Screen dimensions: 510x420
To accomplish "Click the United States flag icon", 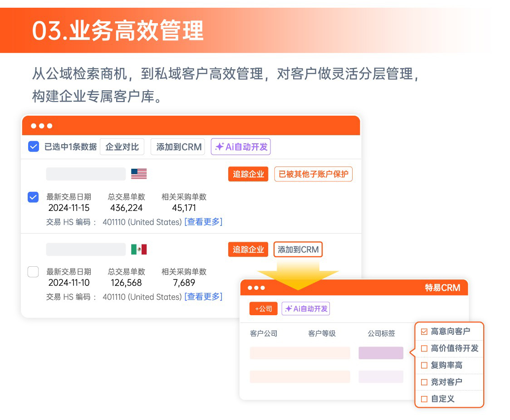I will [x=139, y=174].
